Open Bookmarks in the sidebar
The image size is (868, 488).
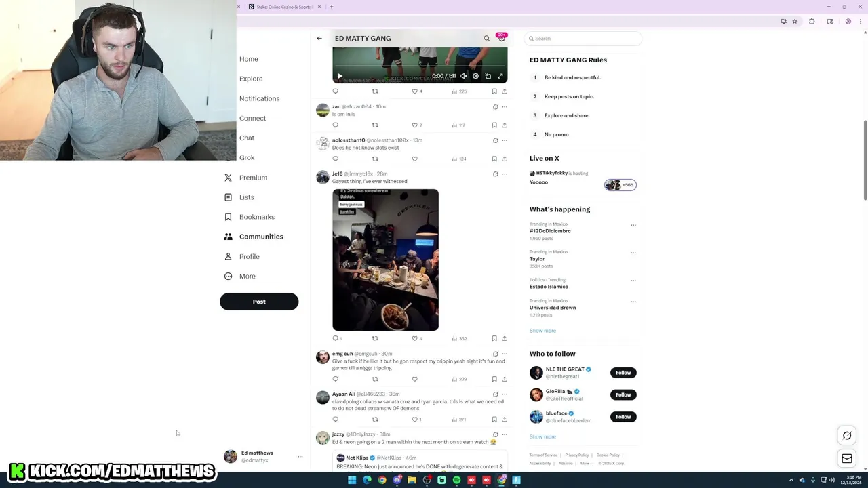click(249, 217)
